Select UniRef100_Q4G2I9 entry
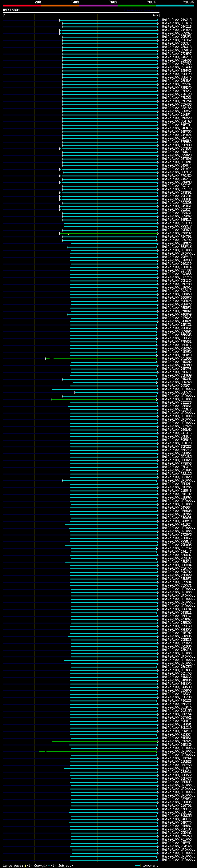Viewport: 197px width, 868px height. coord(177,264)
